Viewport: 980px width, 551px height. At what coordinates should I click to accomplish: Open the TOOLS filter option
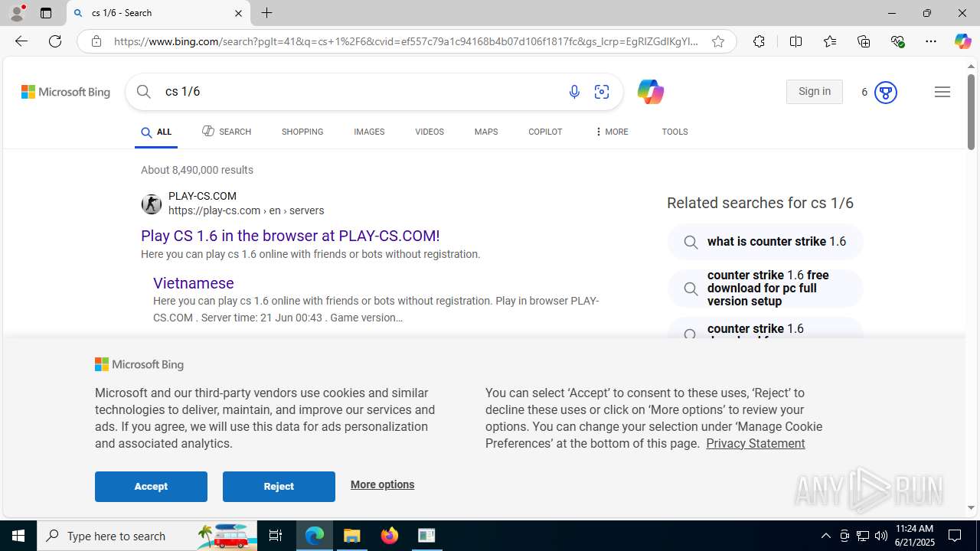tap(675, 132)
